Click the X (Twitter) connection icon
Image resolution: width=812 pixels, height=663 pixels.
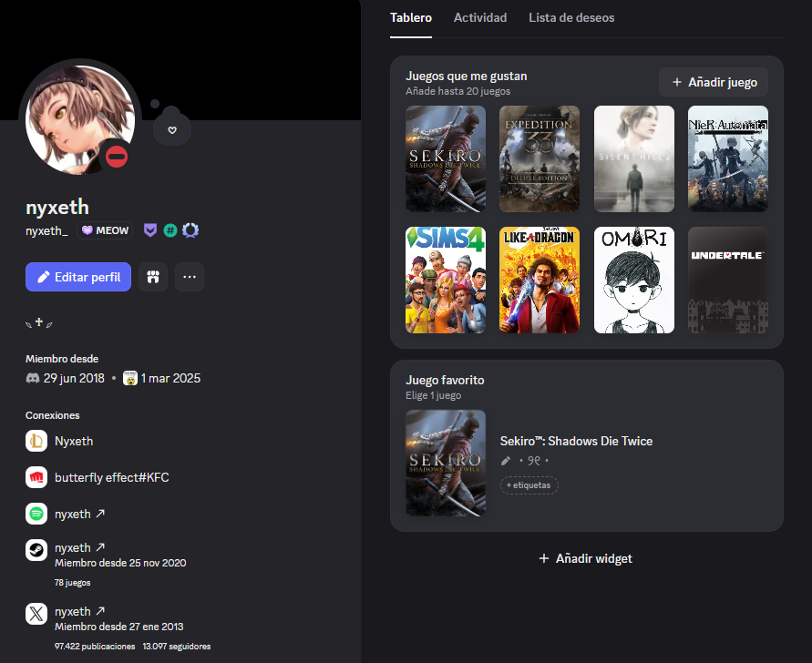(36, 614)
